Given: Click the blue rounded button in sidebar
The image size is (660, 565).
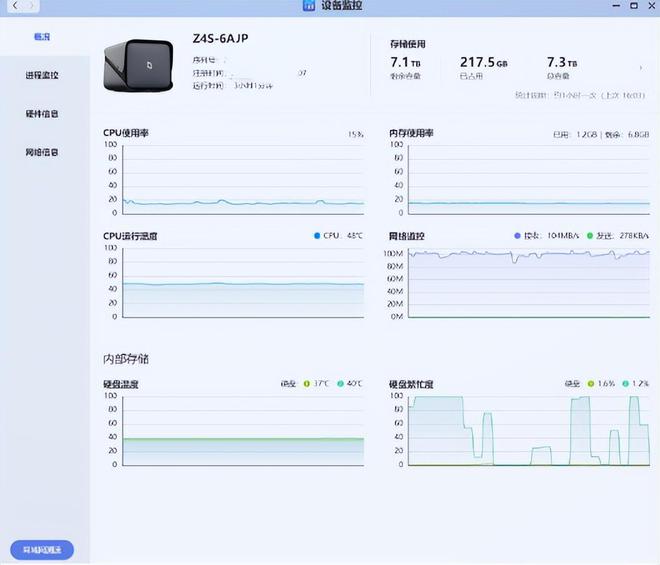Looking at the screenshot, I should (x=42, y=550).
